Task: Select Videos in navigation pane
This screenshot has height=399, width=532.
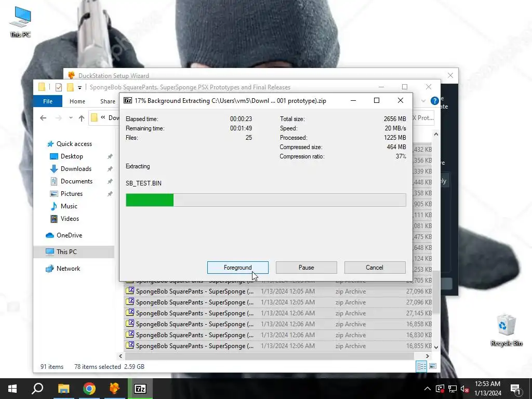Action: click(70, 219)
